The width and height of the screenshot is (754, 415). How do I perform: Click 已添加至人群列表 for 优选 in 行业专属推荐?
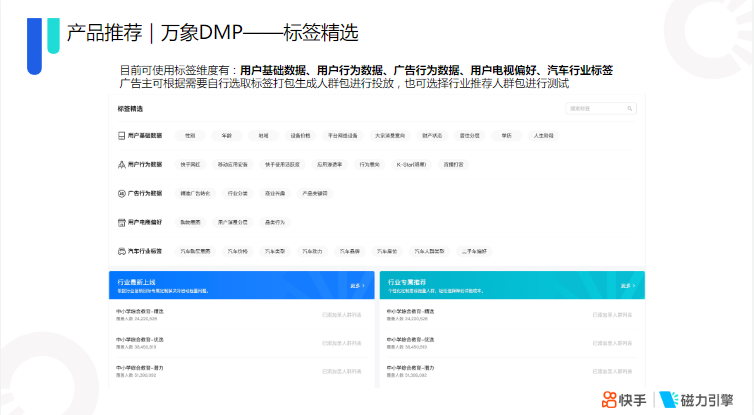(612, 343)
